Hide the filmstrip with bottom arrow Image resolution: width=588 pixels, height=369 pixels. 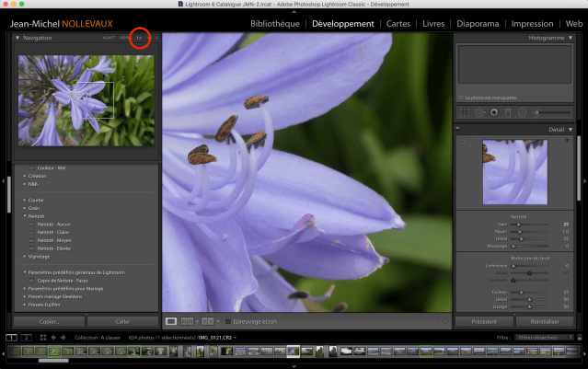tap(294, 366)
